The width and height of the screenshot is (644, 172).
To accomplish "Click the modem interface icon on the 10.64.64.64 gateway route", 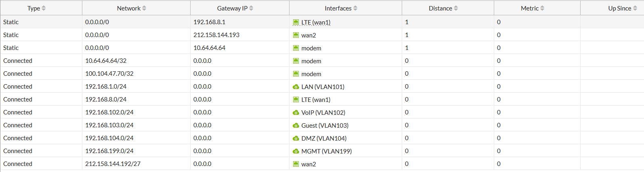I will point(296,48).
